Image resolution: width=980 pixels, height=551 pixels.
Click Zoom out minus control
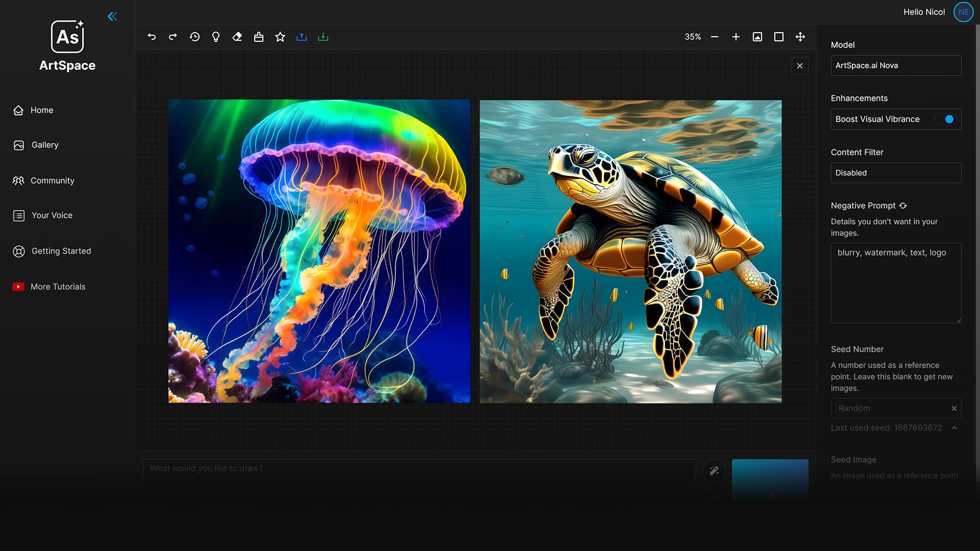[x=714, y=37]
